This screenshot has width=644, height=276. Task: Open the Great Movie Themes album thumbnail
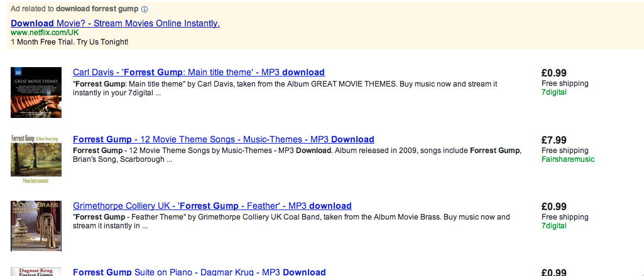(36, 92)
